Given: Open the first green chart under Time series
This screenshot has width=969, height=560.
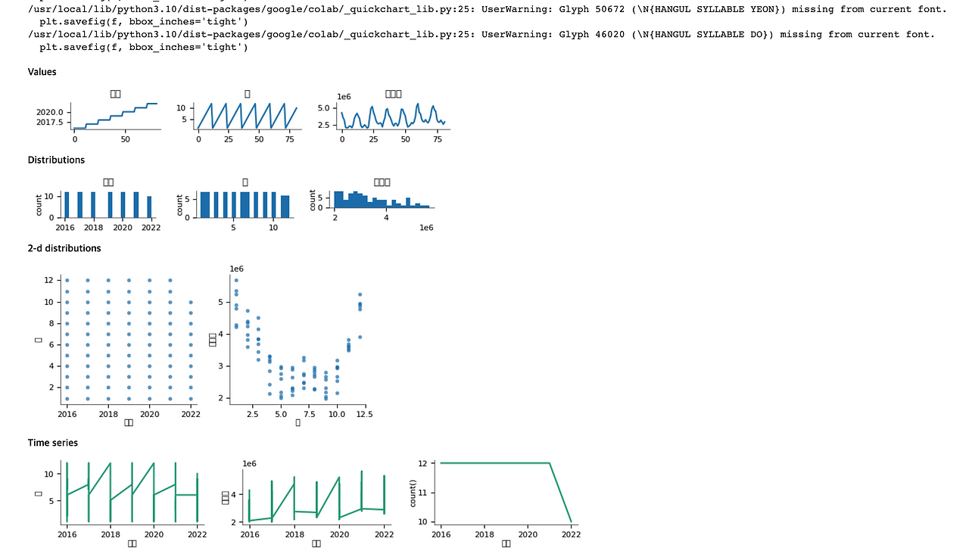Looking at the screenshot, I should tap(118, 503).
